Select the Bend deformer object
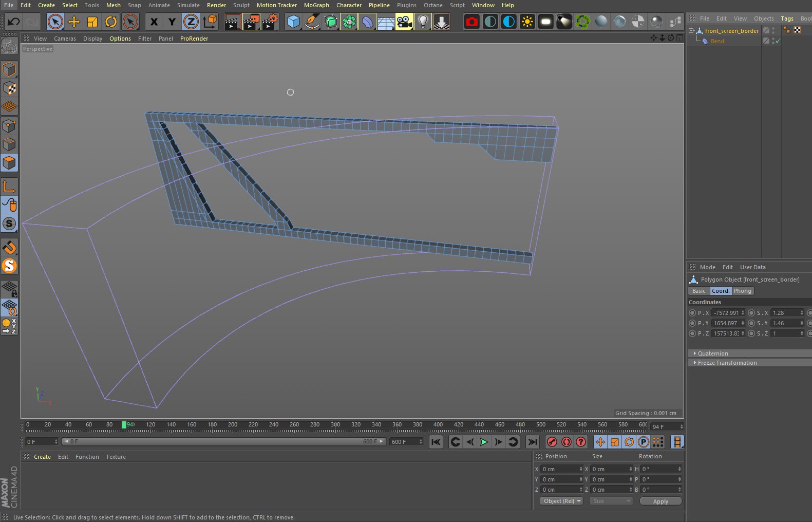 pyautogui.click(x=717, y=41)
